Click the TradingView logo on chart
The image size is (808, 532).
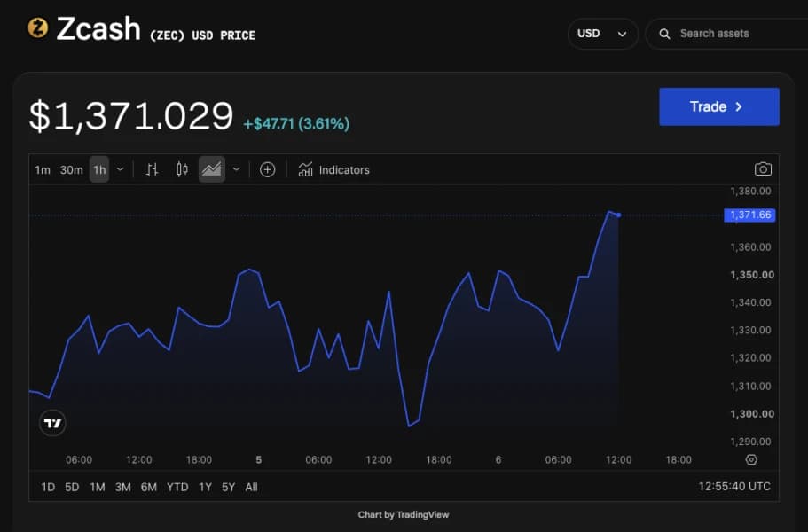(52, 423)
